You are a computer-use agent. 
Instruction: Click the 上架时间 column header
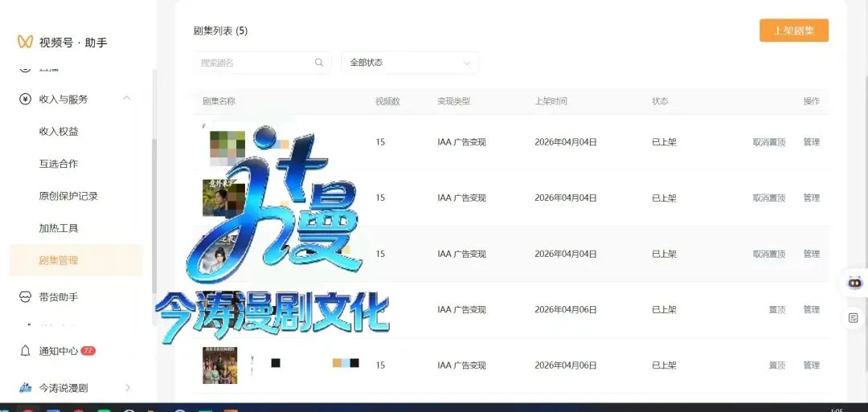pyautogui.click(x=551, y=101)
